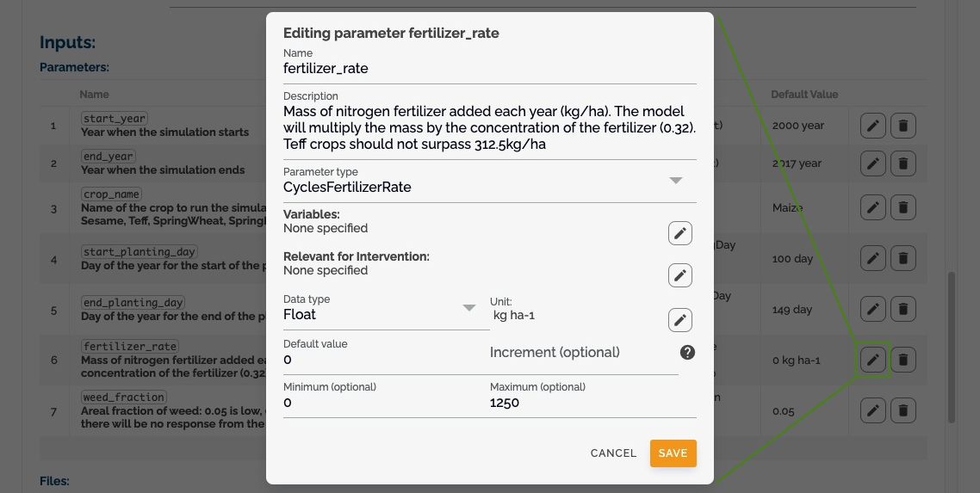The height and width of the screenshot is (493, 980).
Task: Edit the weed_fraction parameter
Action: point(872,410)
